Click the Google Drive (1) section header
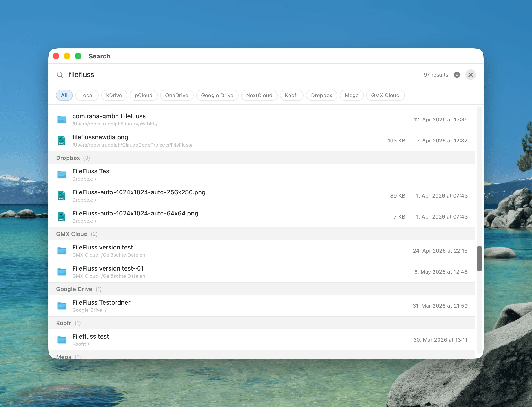Image resolution: width=532 pixels, height=407 pixels. [x=262, y=289]
